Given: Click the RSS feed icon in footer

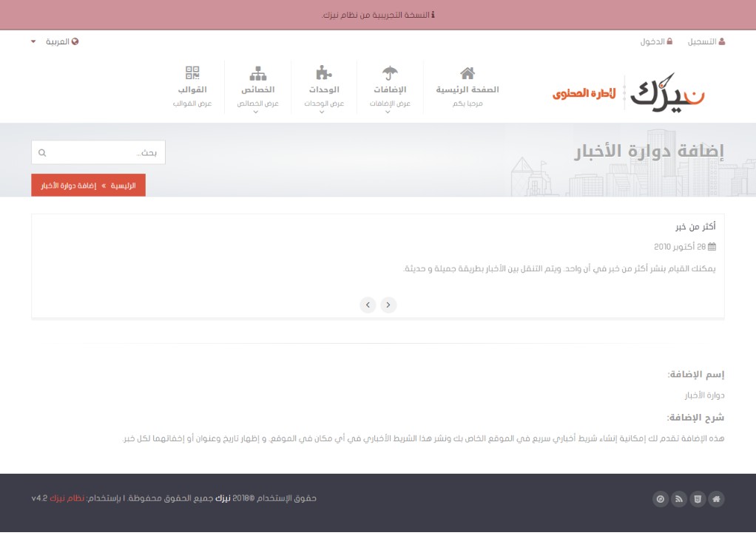Looking at the screenshot, I should [678, 500].
